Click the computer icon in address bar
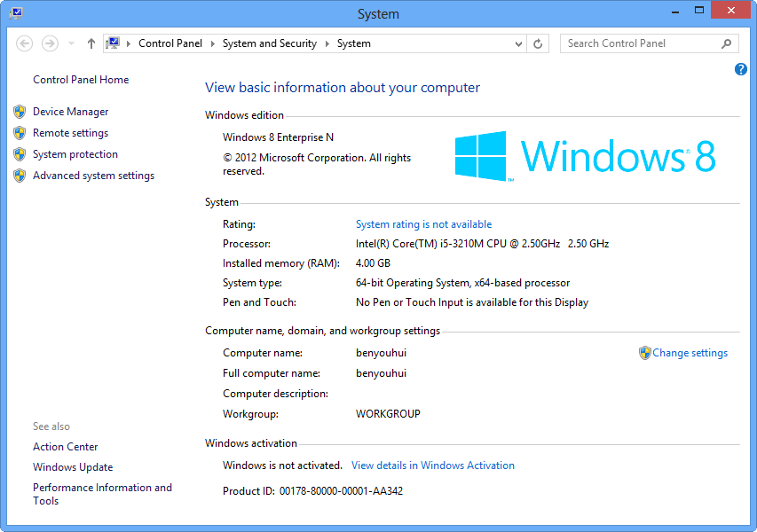 (113, 43)
